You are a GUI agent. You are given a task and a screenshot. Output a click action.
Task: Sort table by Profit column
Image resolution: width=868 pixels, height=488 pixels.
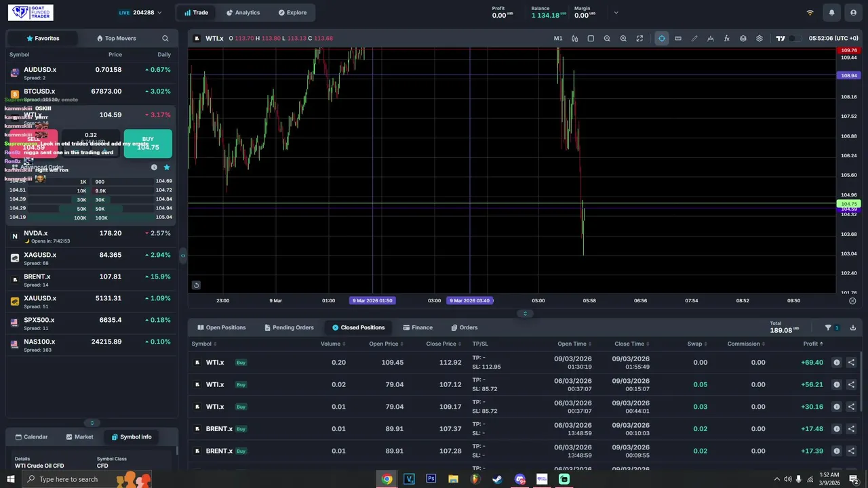point(812,344)
